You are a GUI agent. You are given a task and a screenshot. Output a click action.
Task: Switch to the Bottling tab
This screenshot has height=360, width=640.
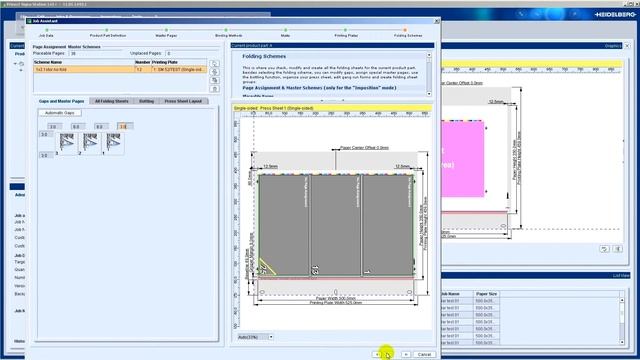(146, 101)
